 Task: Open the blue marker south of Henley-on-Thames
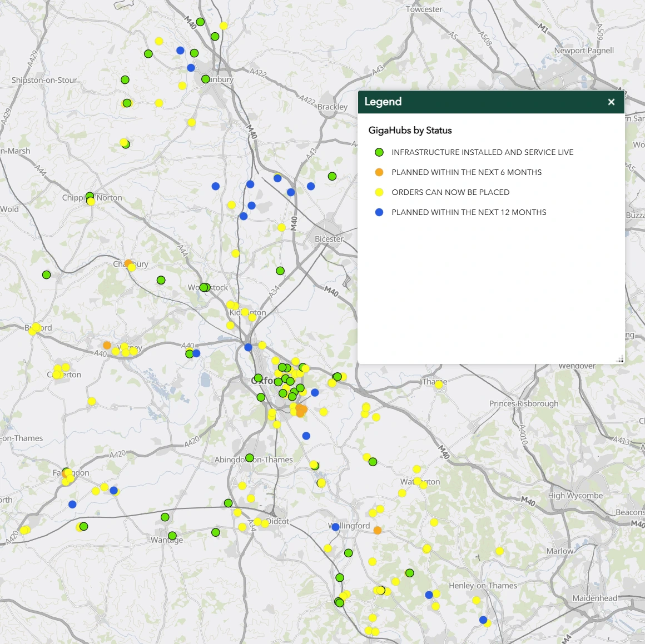click(483, 620)
